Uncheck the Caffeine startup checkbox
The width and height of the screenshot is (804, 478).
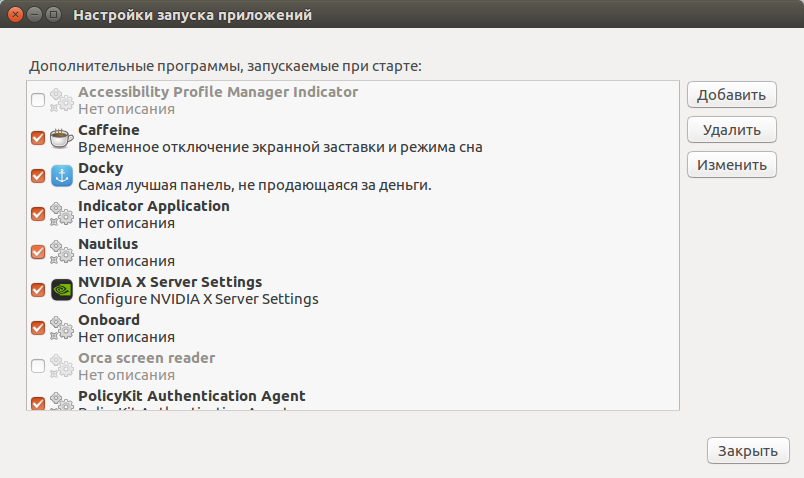[38, 138]
